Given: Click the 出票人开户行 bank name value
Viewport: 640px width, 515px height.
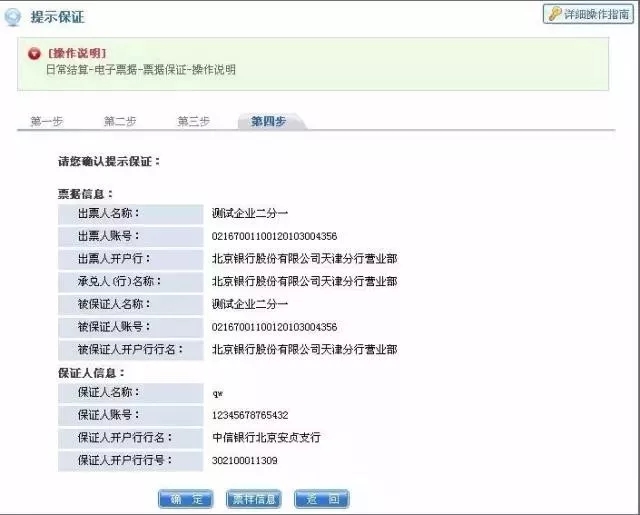Looking at the screenshot, I should (x=304, y=258).
